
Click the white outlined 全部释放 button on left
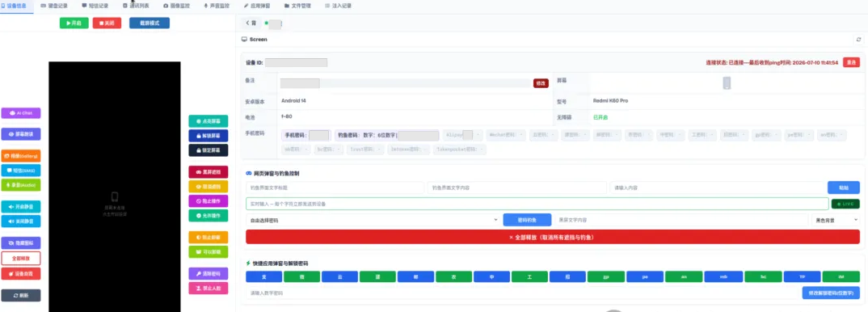pos(21,258)
